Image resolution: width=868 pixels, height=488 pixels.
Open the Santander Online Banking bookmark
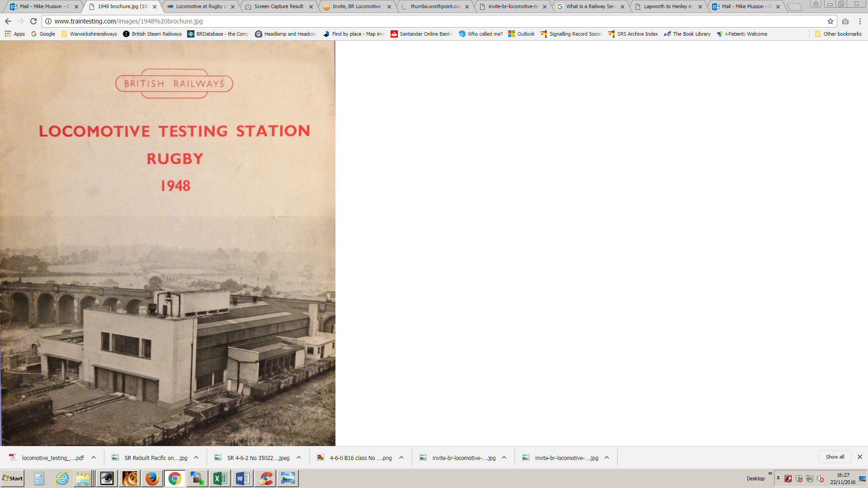pyautogui.click(x=421, y=34)
